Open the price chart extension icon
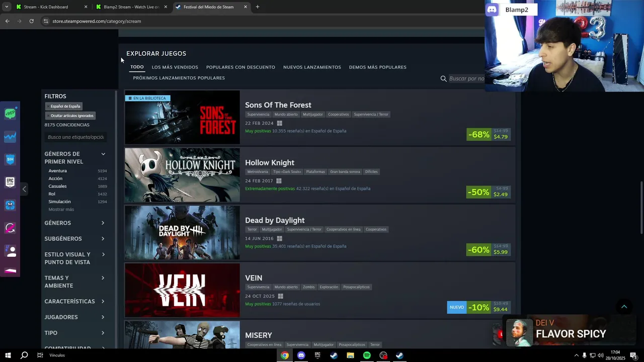Screen dimensions: 644x362 tap(10, 137)
